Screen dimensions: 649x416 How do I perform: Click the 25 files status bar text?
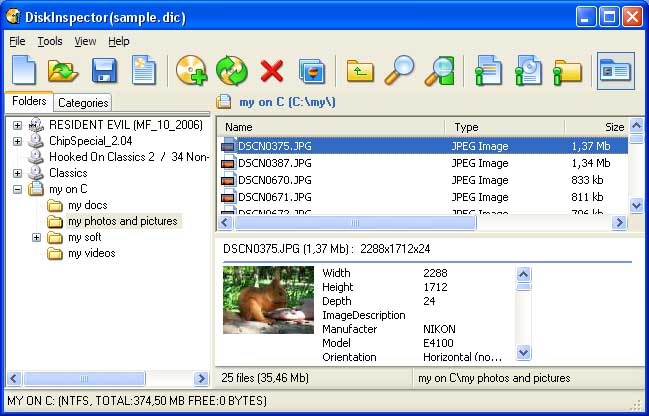[265, 378]
